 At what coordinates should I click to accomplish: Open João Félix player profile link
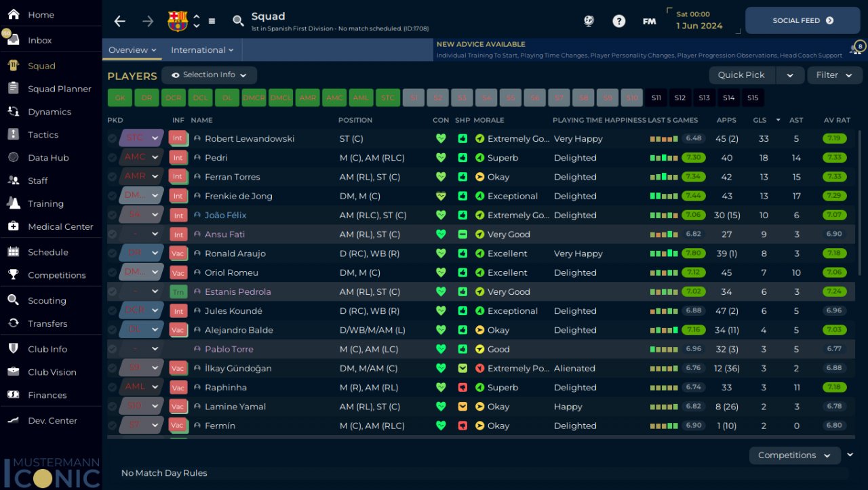coord(225,215)
